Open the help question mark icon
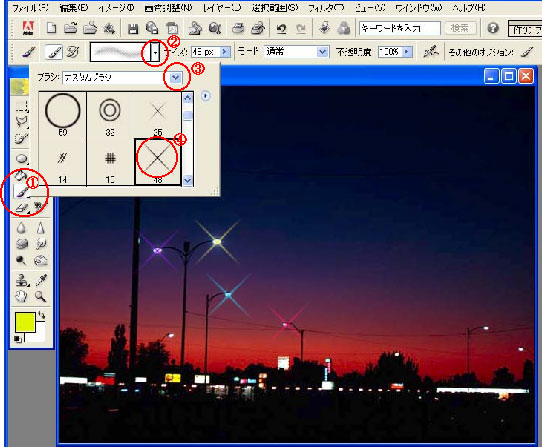 click(493, 28)
